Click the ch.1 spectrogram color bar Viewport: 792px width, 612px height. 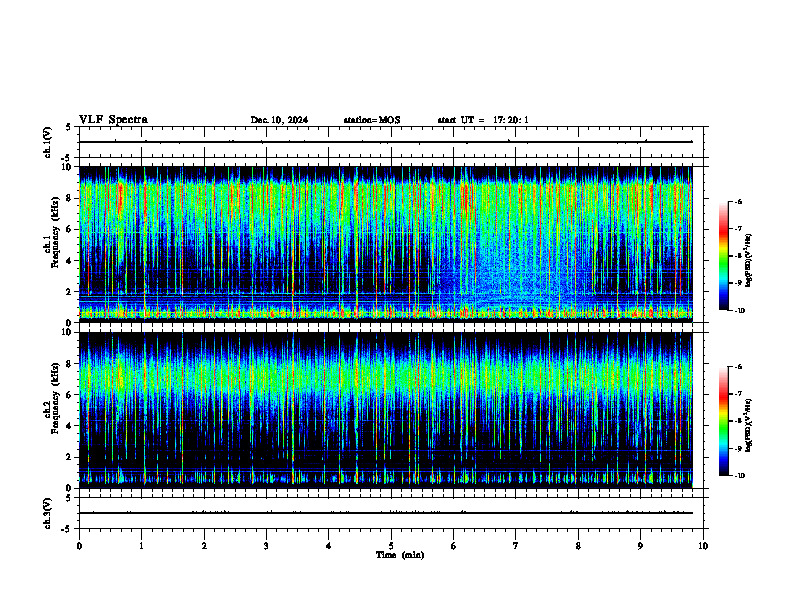click(x=723, y=256)
